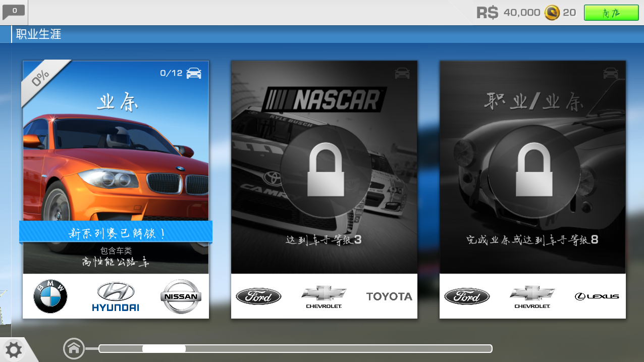Screen dimensions: 644x362
Task: Click the white series scrollbar thumb
Action: point(164,348)
